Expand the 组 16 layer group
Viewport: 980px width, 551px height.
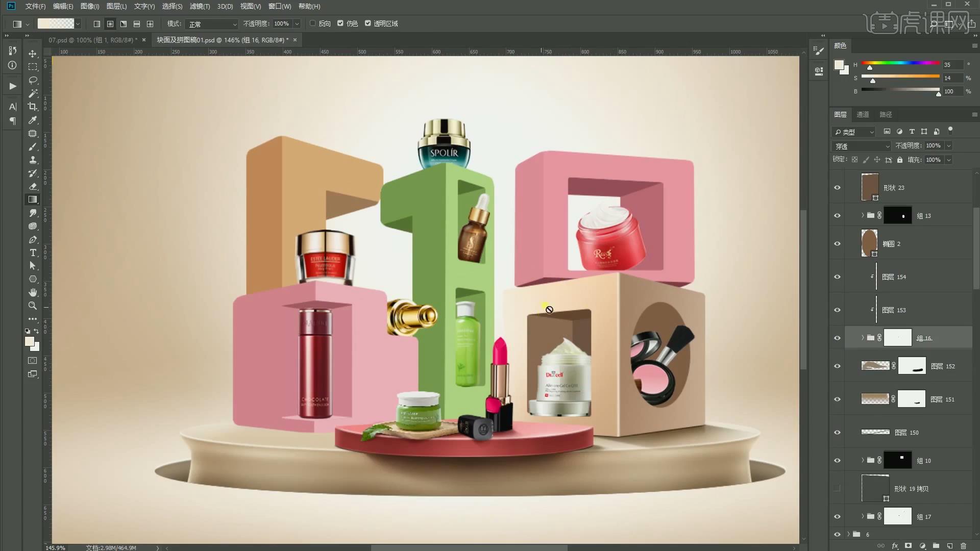click(x=863, y=338)
